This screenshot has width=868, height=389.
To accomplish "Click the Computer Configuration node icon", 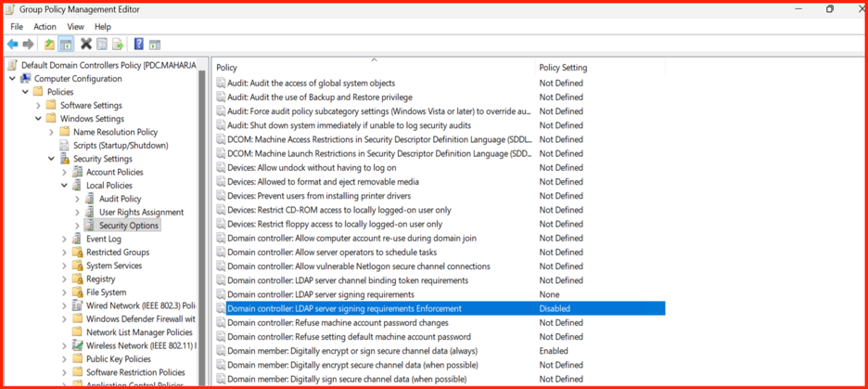I will [25, 79].
